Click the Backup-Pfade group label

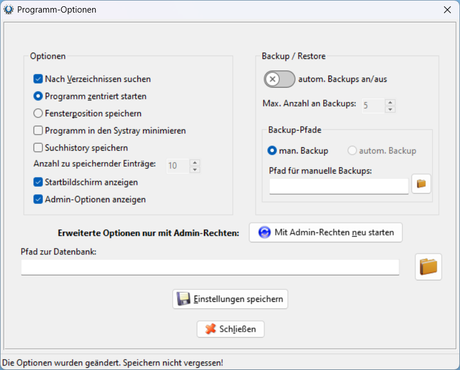[295, 130]
